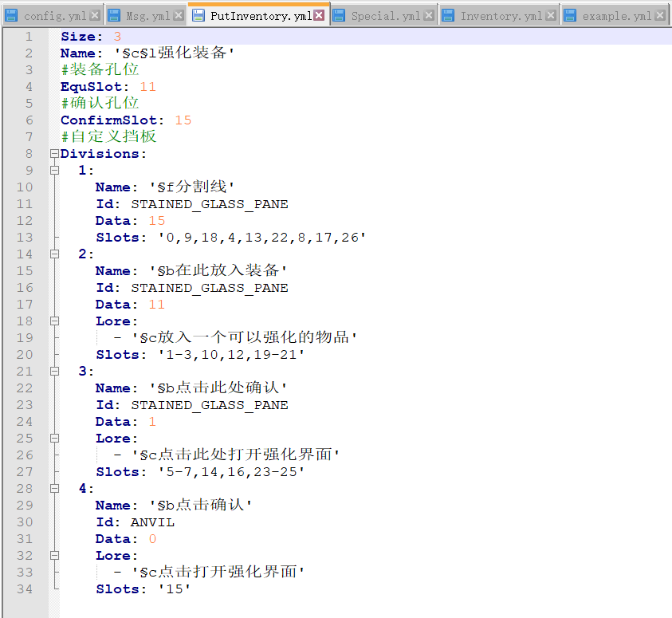Image resolution: width=672 pixels, height=618 pixels.
Task: Click line number 34 in the margin
Action: (x=25, y=588)
